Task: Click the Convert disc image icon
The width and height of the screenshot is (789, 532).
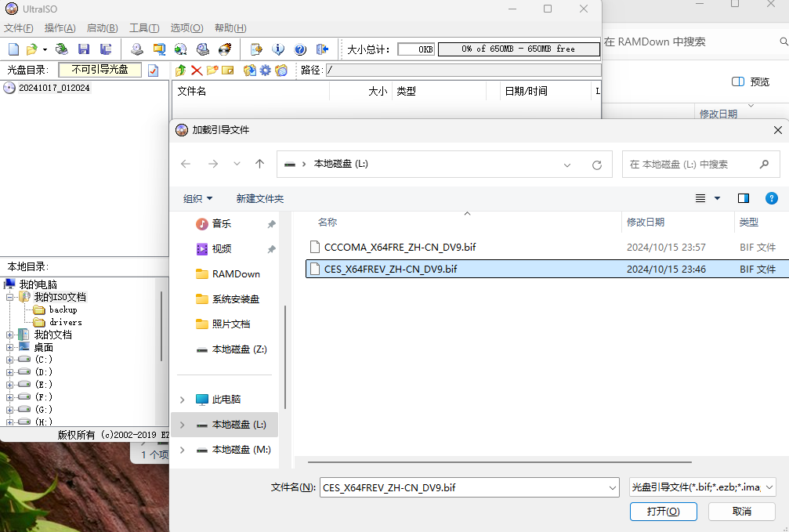Action: 181,49
